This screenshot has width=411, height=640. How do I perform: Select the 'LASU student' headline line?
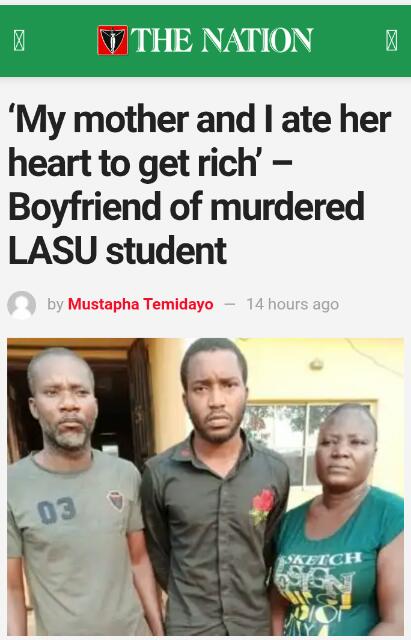(x=118, y=251)
